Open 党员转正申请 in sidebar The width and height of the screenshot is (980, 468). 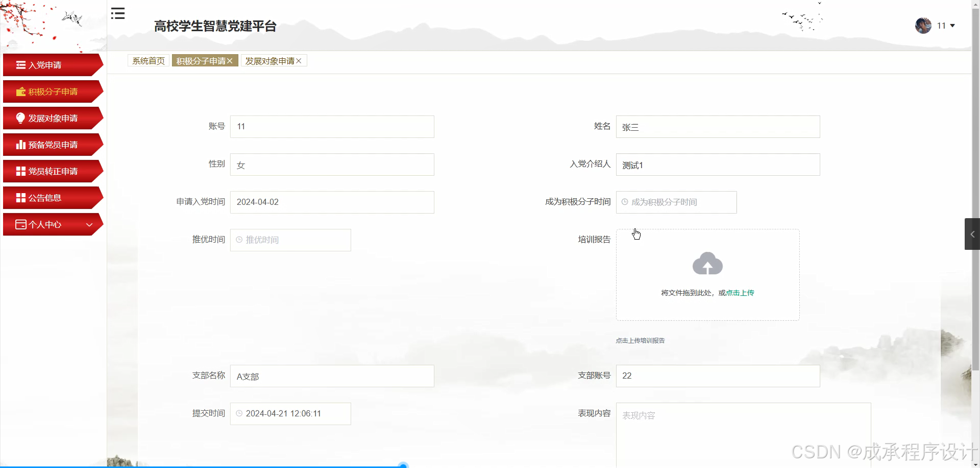53,171
